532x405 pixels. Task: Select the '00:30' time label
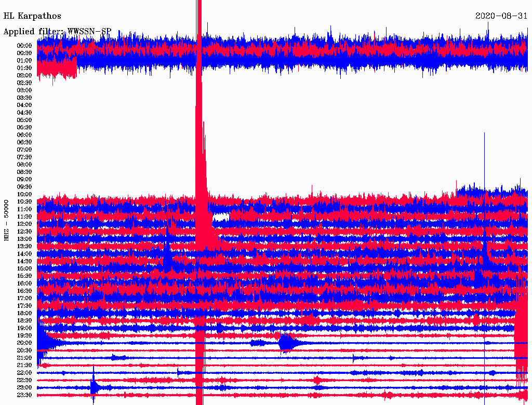[24, 53]
